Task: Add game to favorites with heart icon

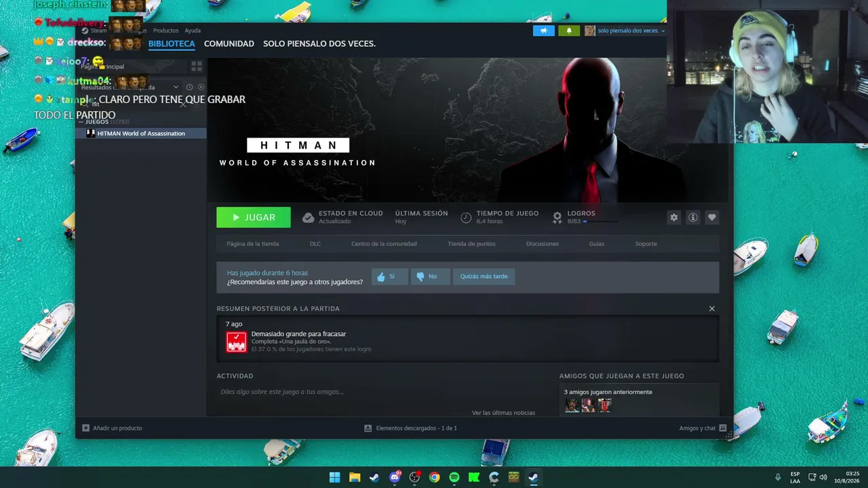Action: pyautogui.click(x=711, y=218)
